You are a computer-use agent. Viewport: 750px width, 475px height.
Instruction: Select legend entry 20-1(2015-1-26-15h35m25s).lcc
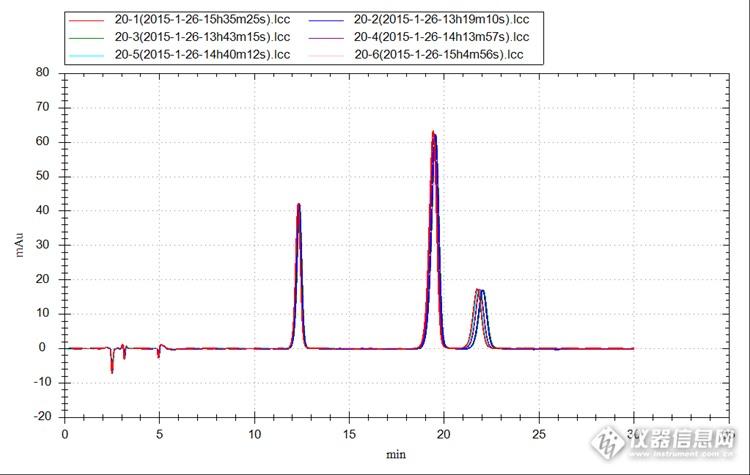(x=201, y=21)
